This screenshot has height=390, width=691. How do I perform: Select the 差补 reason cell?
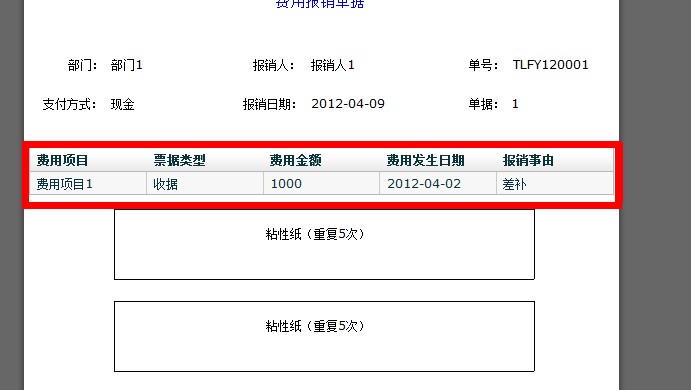[555, 183]
